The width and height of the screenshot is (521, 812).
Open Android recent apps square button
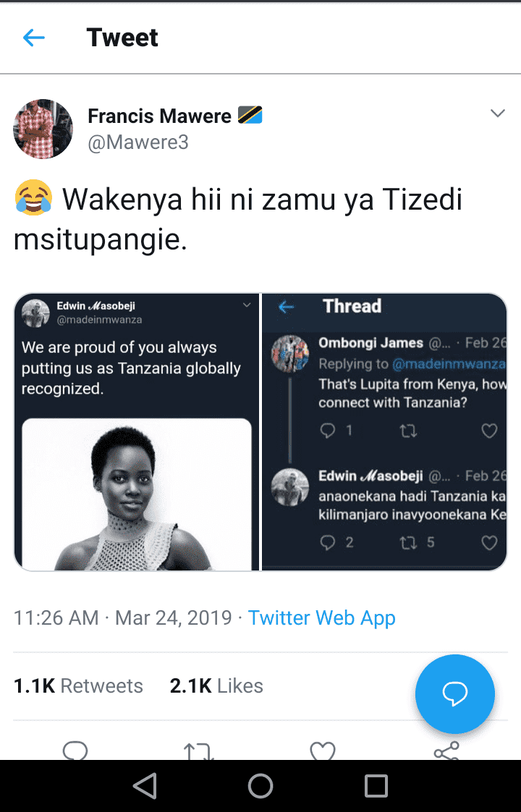(x=376, y=786)
